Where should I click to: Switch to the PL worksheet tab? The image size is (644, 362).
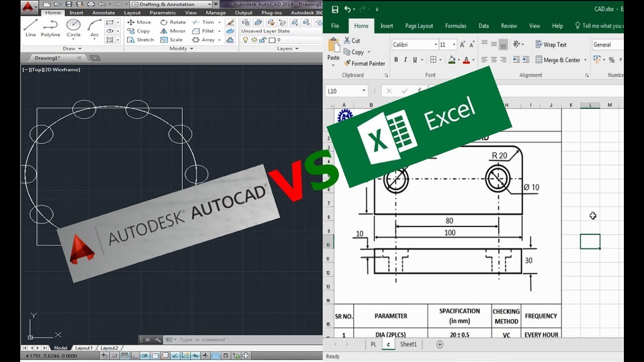point(373,344)
